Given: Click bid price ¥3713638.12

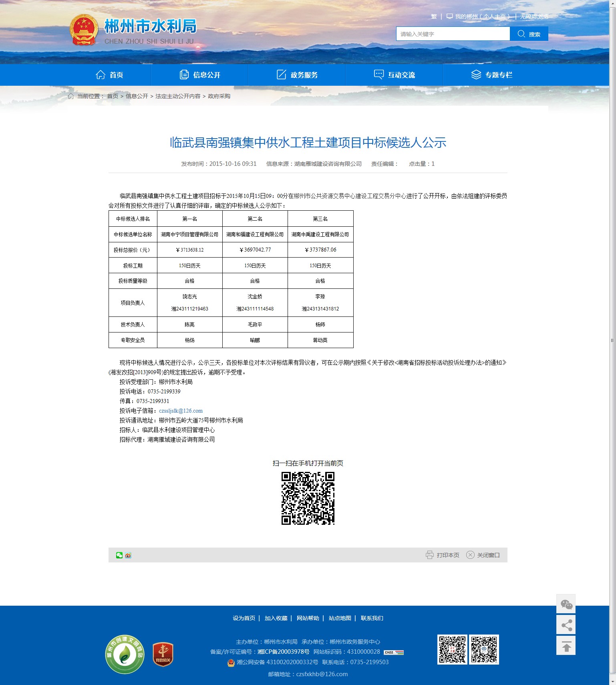Looking at the screenshot, I should pyautogui.click(x=190, y=250).
